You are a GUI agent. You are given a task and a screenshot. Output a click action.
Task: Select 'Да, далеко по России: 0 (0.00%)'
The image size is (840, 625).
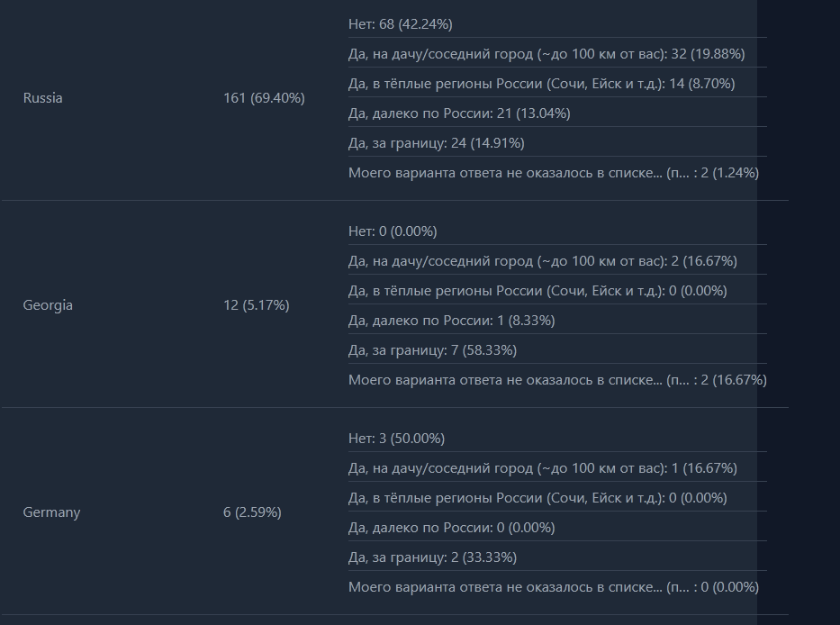451,528
